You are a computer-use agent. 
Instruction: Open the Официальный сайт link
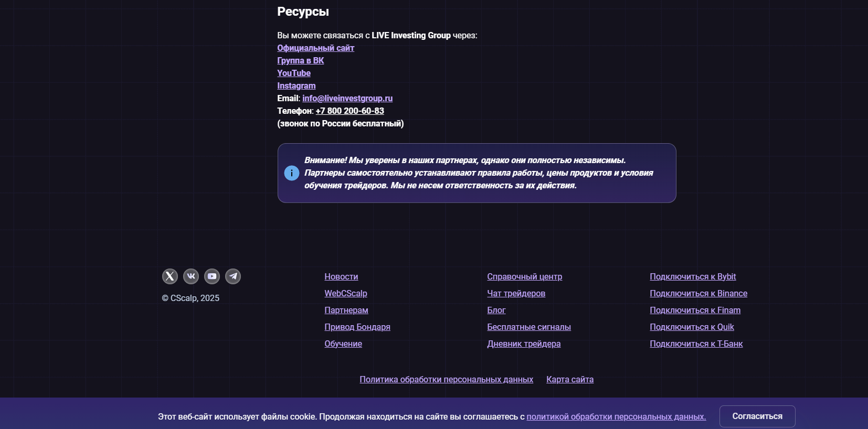(315, 48)
